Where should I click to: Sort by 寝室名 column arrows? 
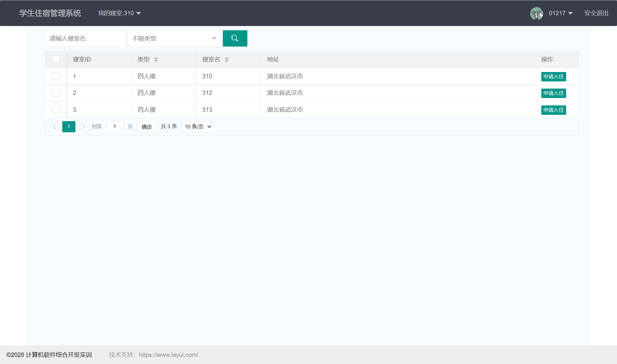point(227,59)
